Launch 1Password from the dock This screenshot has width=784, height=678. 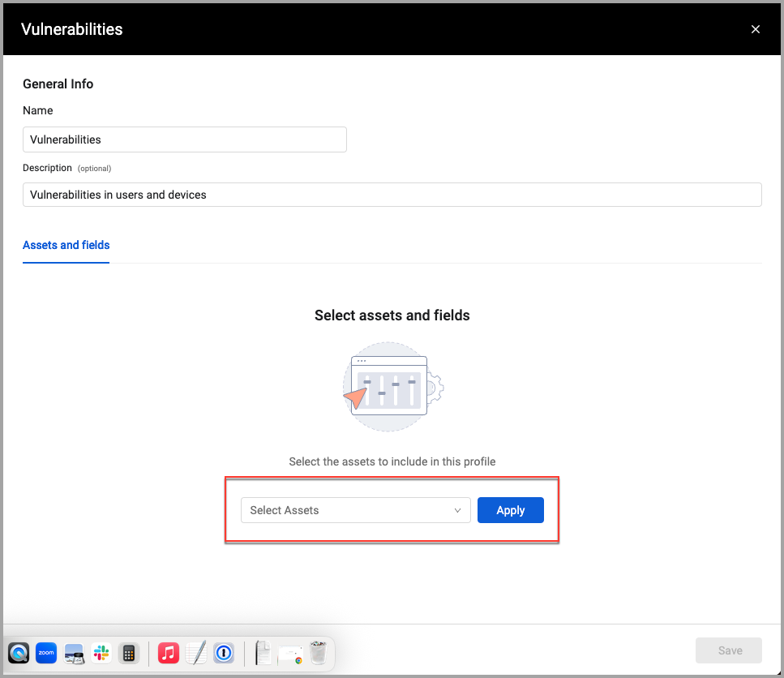[x=224, y=653]
